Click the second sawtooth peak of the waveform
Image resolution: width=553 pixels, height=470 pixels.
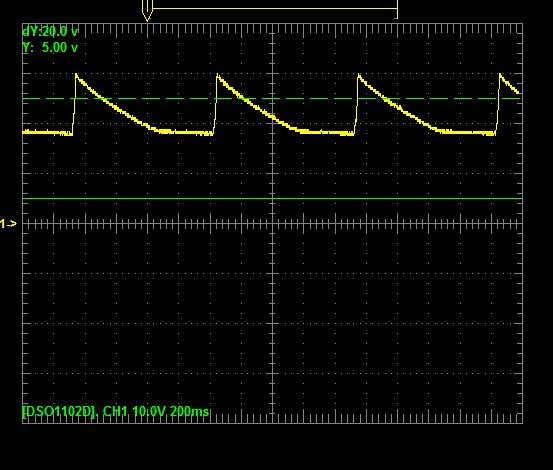217,75
